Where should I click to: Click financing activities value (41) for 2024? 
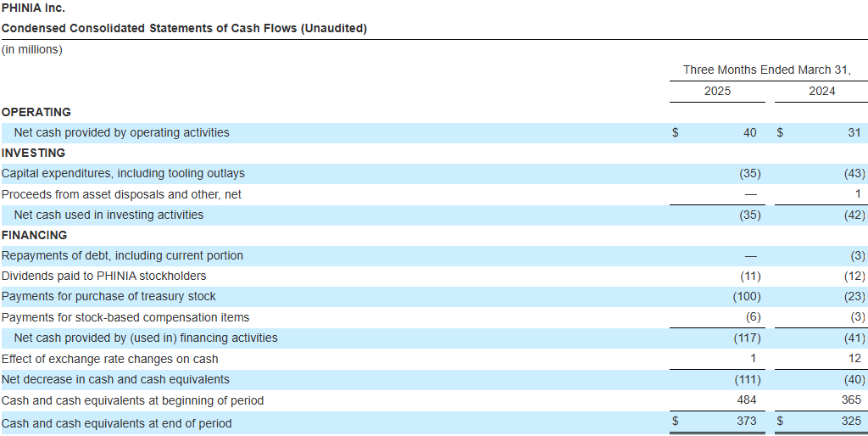[x=854, y=338]
